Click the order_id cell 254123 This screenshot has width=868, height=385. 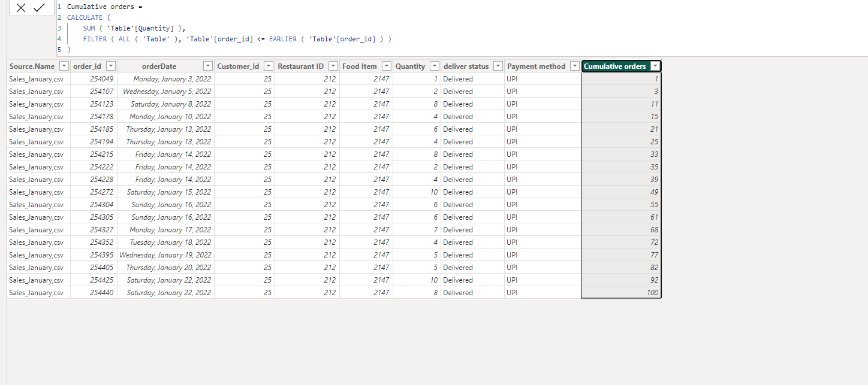click(94, 104)
